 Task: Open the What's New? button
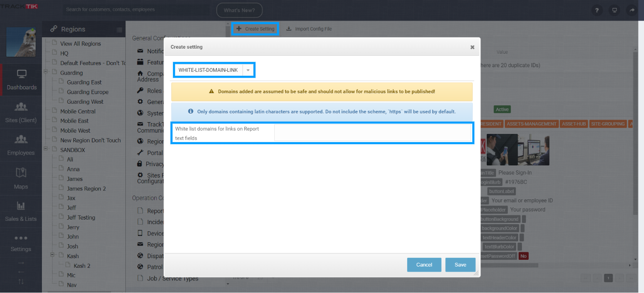pos(239,10)
